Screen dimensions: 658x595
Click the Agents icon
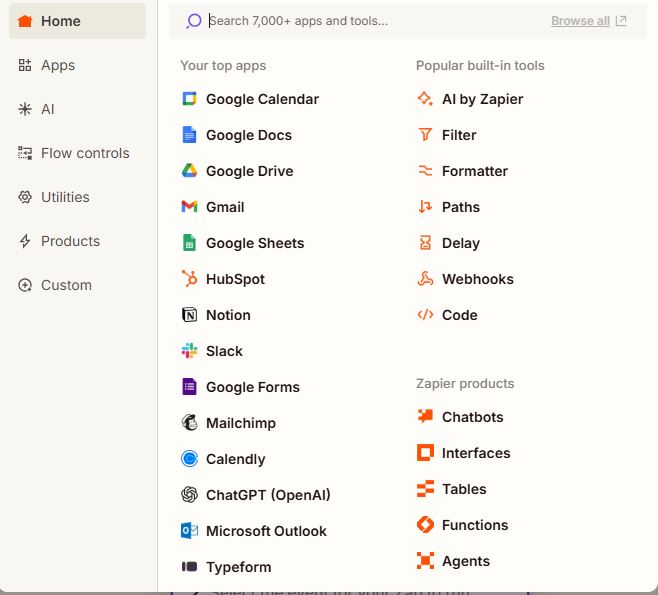coord(425,561)
